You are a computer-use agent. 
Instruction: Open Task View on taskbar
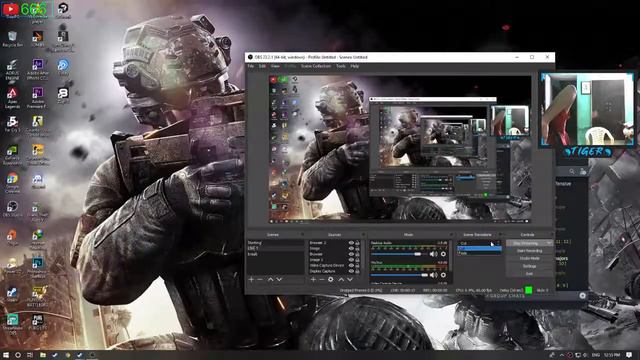pos(30,355)
